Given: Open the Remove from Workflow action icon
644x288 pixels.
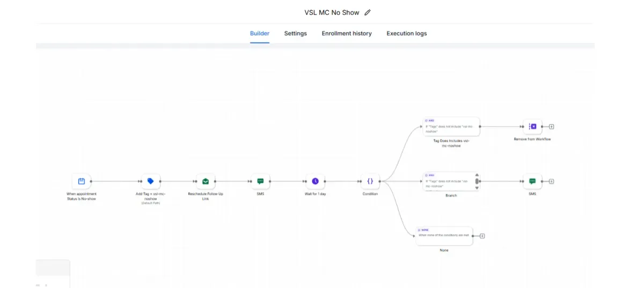Looking at the screenshot, I should click(x=532, y=127).
